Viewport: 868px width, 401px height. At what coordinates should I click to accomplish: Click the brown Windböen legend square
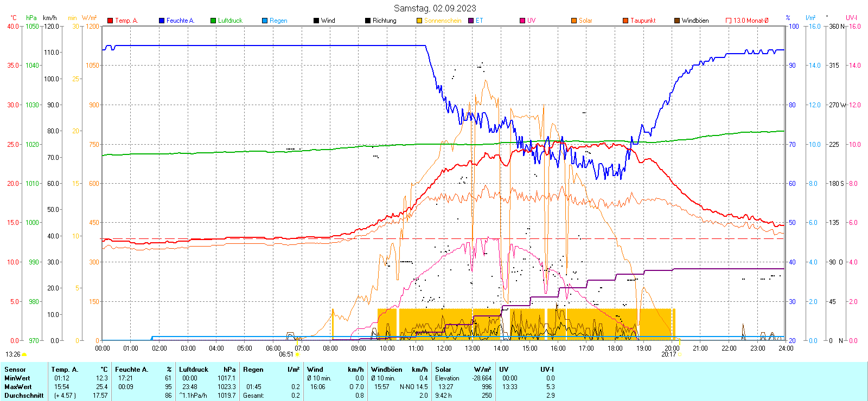677,21
